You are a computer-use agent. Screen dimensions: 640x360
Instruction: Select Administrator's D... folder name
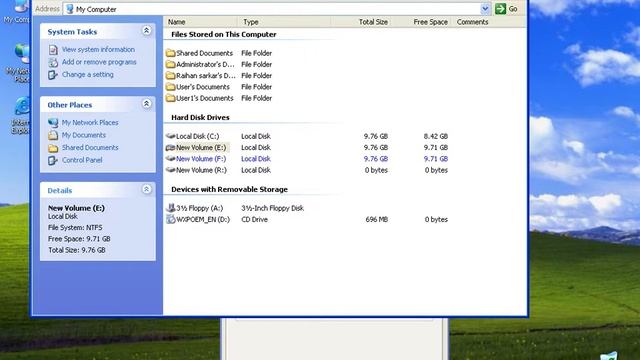[x=205, y=64]
